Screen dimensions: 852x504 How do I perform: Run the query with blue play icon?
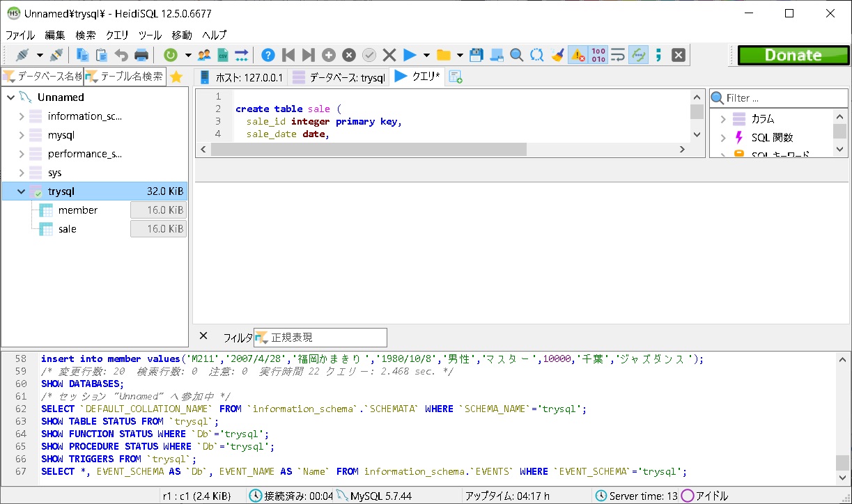(x=410, y=55)
